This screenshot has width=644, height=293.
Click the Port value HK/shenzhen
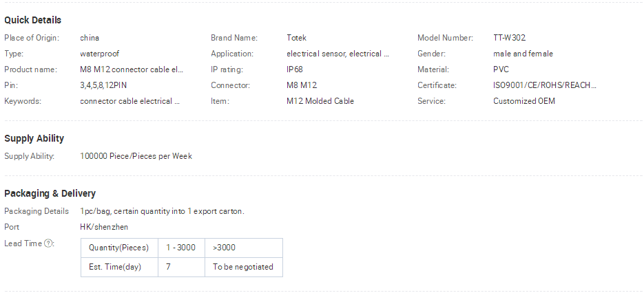[104, 227]
